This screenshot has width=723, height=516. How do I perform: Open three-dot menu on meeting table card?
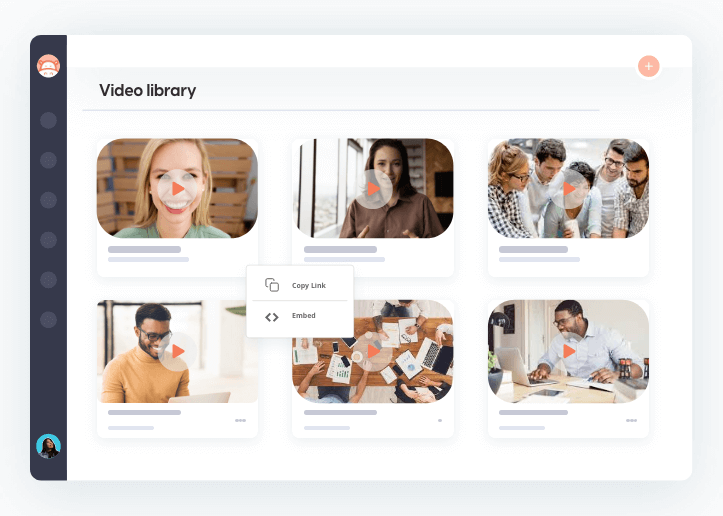coord(439,421)
